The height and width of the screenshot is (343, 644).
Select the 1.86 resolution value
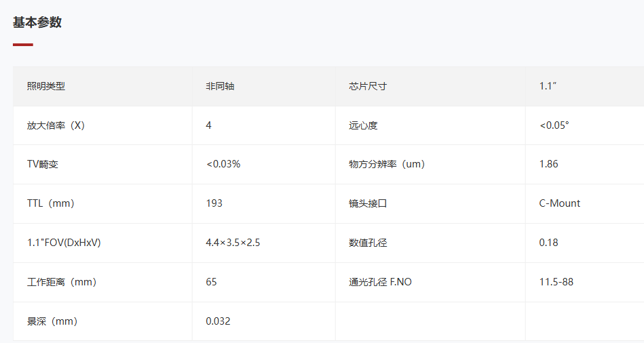(549, 164)
